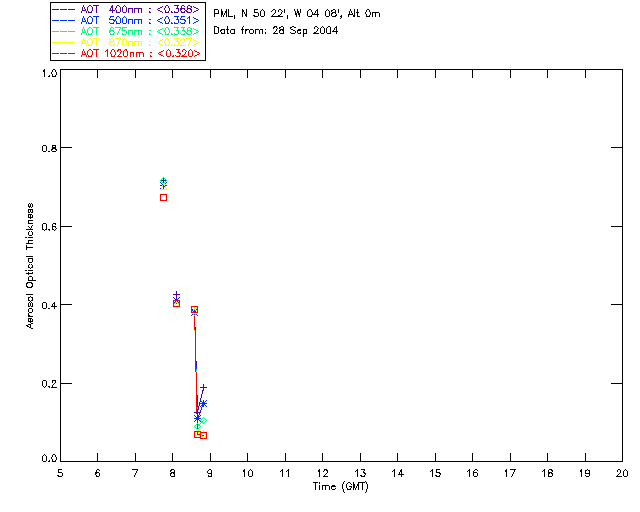Click the x-axis tick label 13

point(360,473)
